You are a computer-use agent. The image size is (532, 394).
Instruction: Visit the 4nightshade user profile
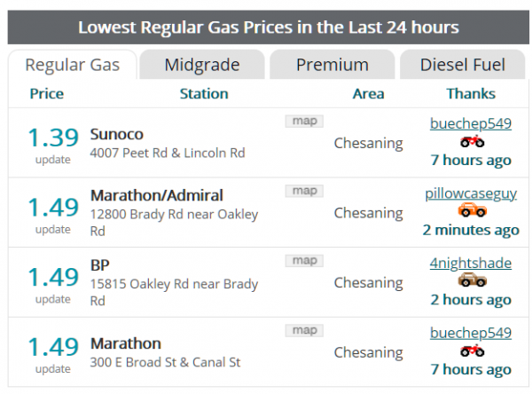(x=471, y=263)
